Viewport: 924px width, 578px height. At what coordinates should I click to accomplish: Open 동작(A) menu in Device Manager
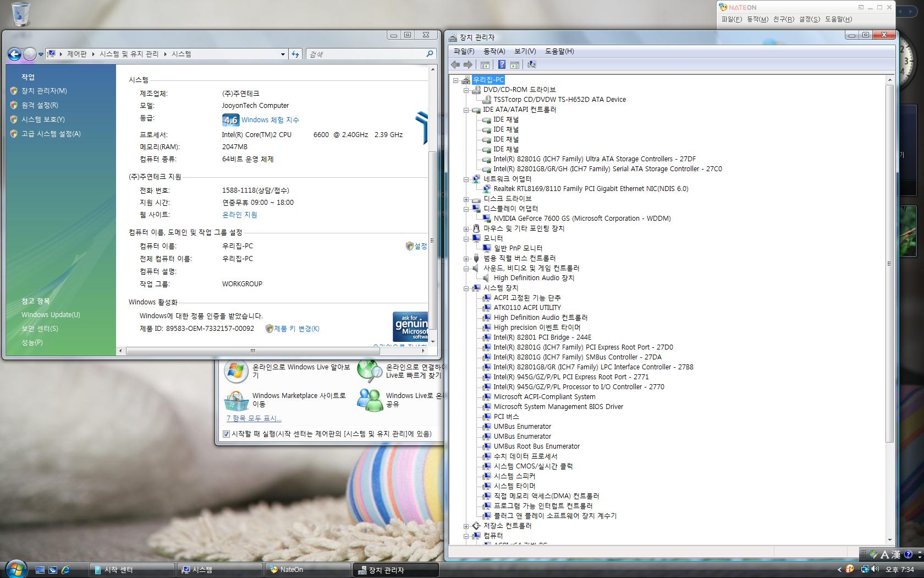494,51
